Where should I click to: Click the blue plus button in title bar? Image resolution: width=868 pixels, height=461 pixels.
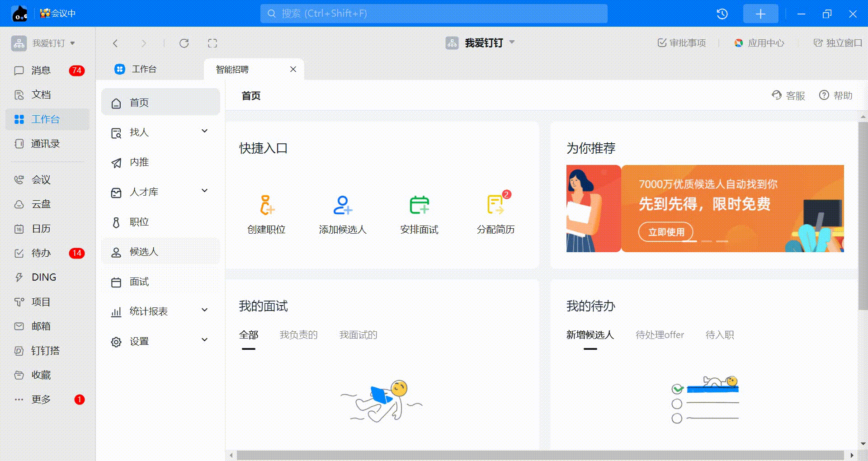[760, 14]
